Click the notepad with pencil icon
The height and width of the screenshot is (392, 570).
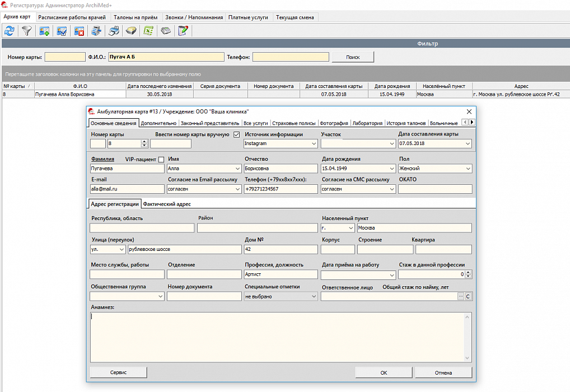[183, 31]
